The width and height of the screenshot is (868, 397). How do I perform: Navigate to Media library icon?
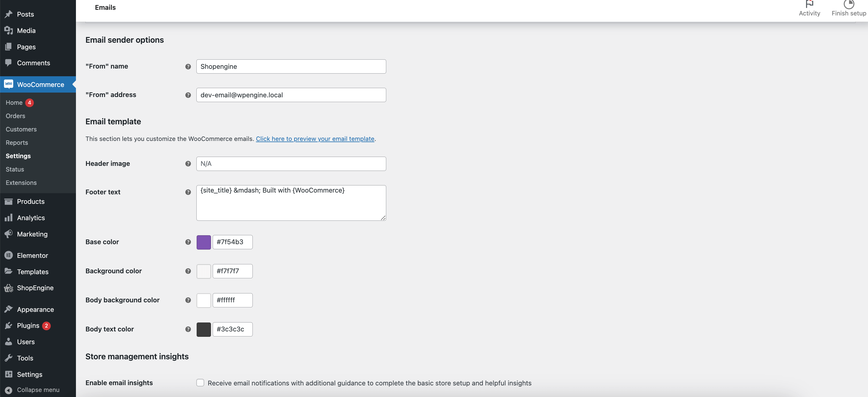tap(9, 31)
